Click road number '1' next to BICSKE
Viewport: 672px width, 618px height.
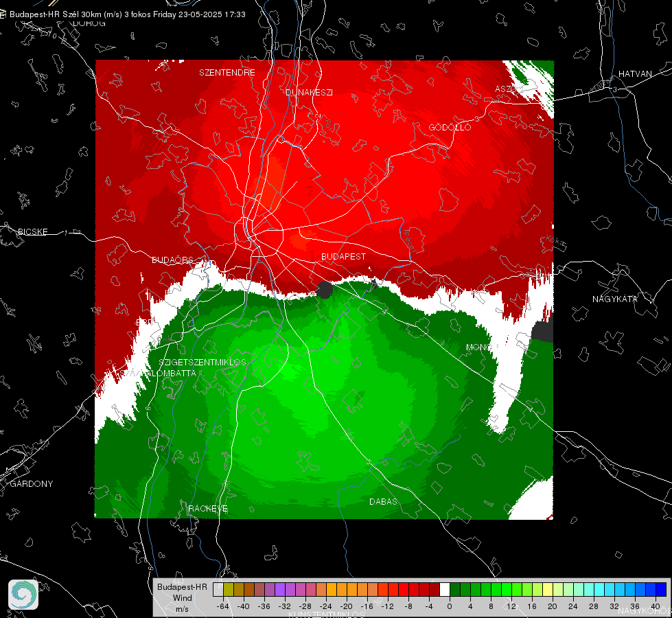click(x=66, y=233)
